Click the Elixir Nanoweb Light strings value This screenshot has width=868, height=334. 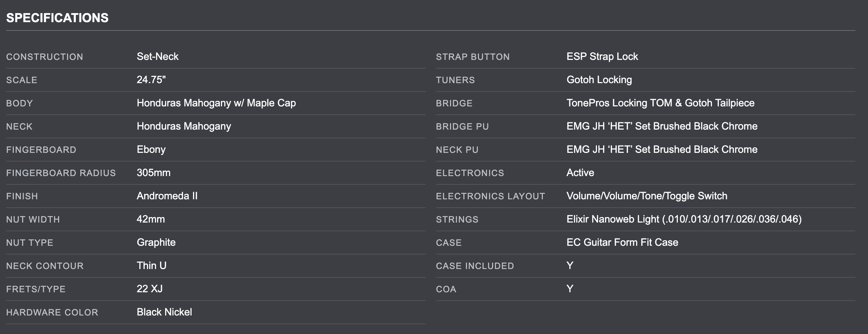tap(684, 219)
